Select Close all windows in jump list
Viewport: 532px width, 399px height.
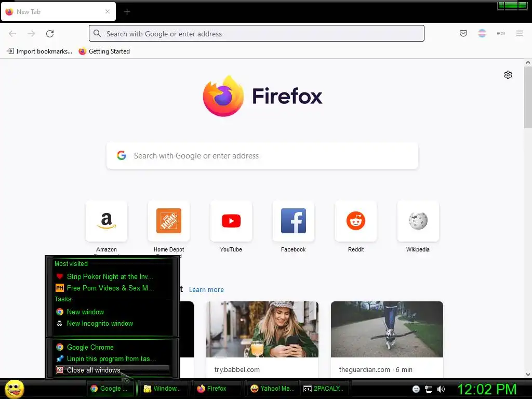[x=112, y=370]
